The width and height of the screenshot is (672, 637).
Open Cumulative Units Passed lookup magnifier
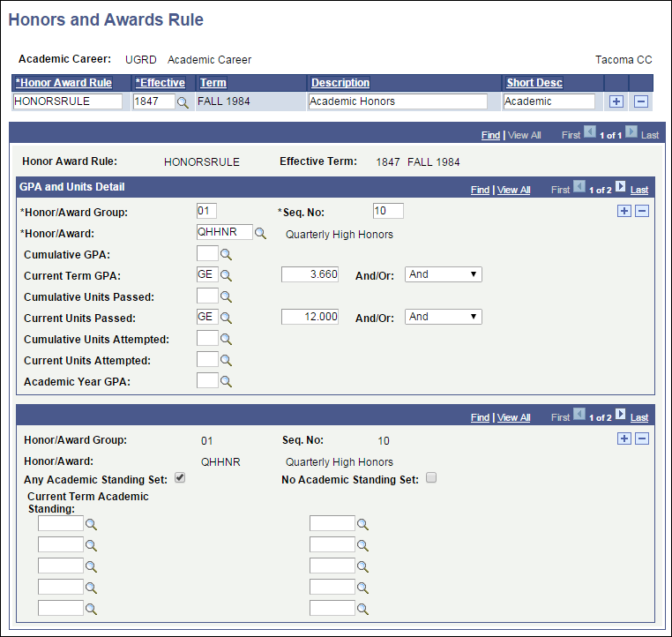coord(226,296)
